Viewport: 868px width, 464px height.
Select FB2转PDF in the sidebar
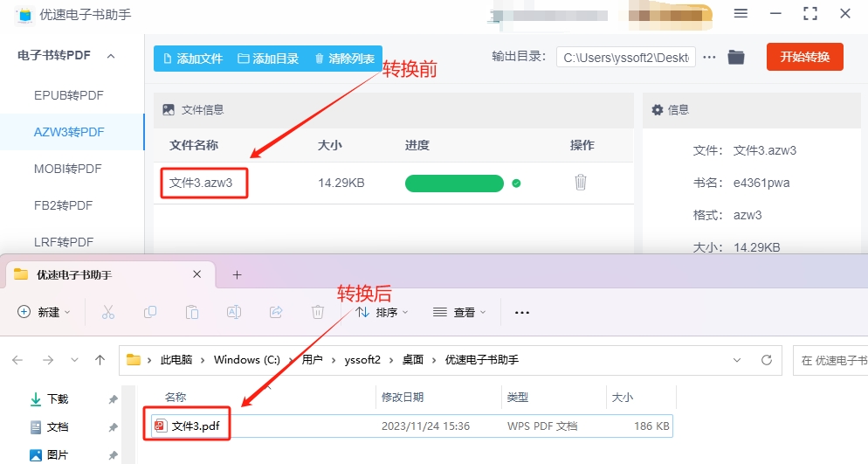click(63, 205)
